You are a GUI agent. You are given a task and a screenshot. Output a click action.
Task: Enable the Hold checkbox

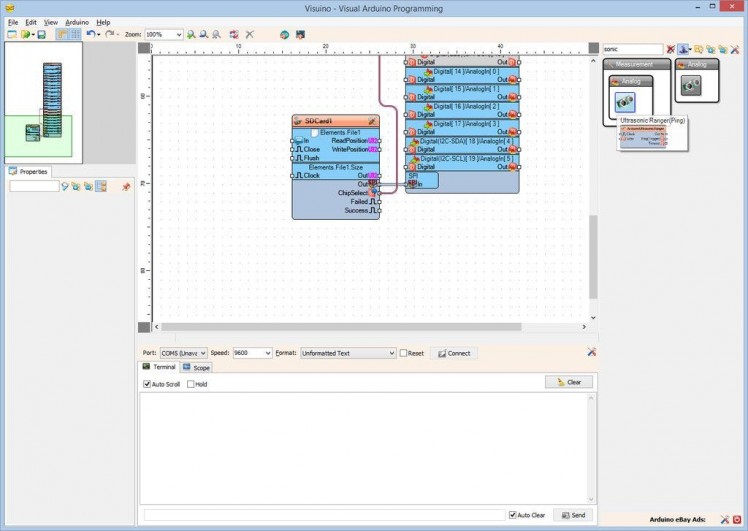[x=190, y=384]
